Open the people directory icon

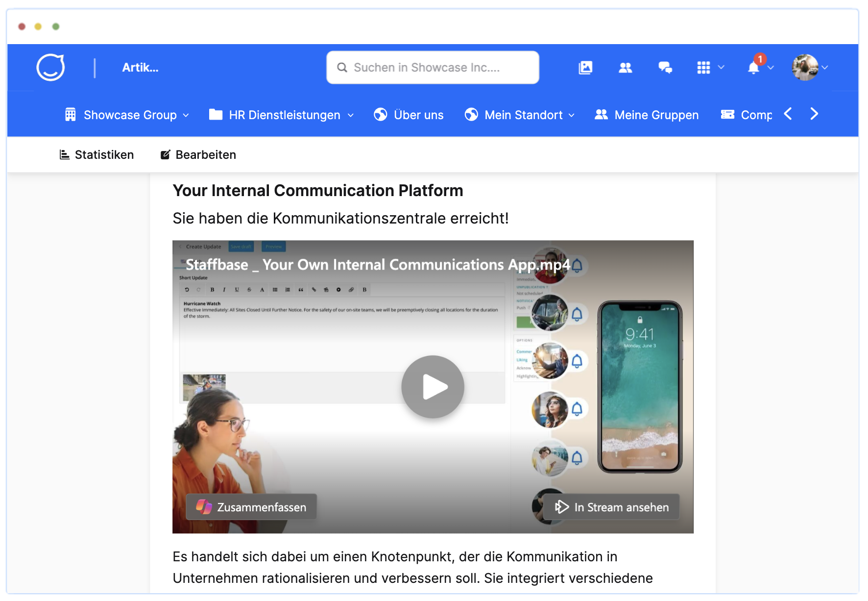[625, 68]
